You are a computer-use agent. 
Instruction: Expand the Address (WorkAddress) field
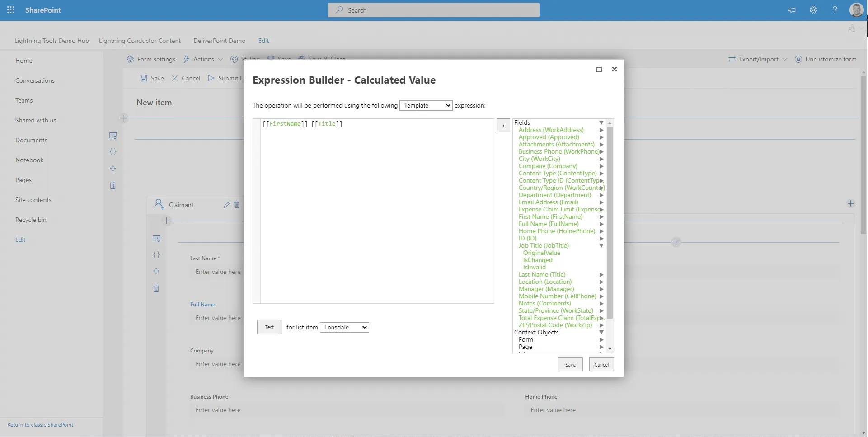coord(601,130)
